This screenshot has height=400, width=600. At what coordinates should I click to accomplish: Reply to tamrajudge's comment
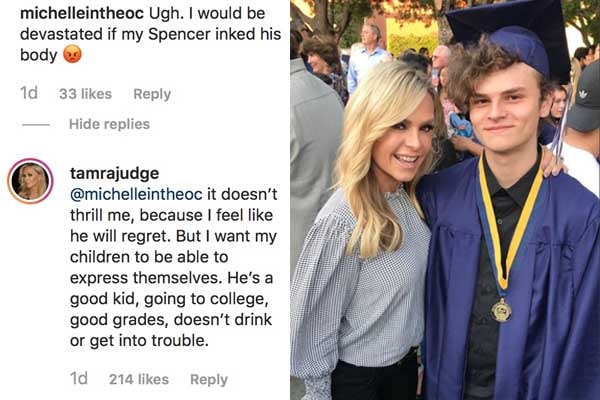point(209,379)
